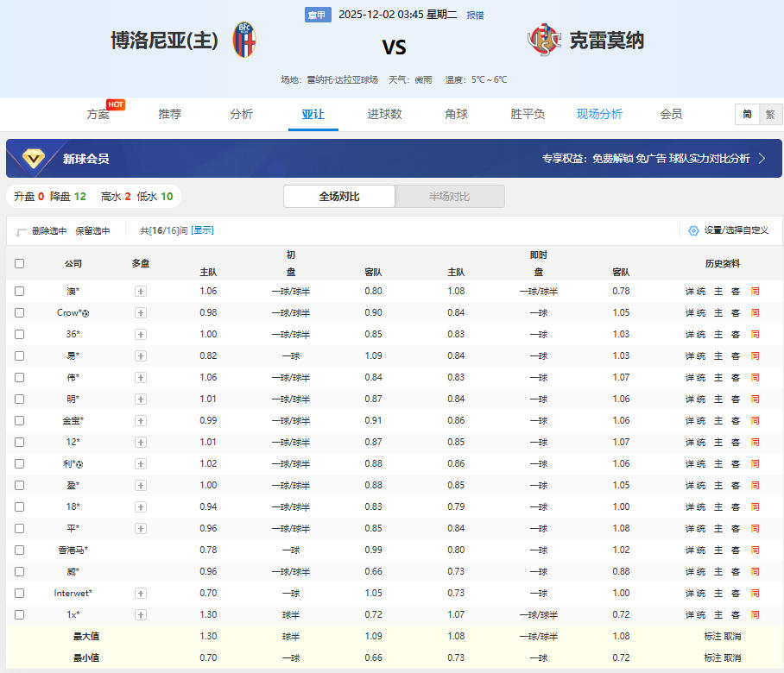The height and width of the screenshot is (673, 784).
Task: Click the football icon beside Crow*
Action: (x=85, y=313)
